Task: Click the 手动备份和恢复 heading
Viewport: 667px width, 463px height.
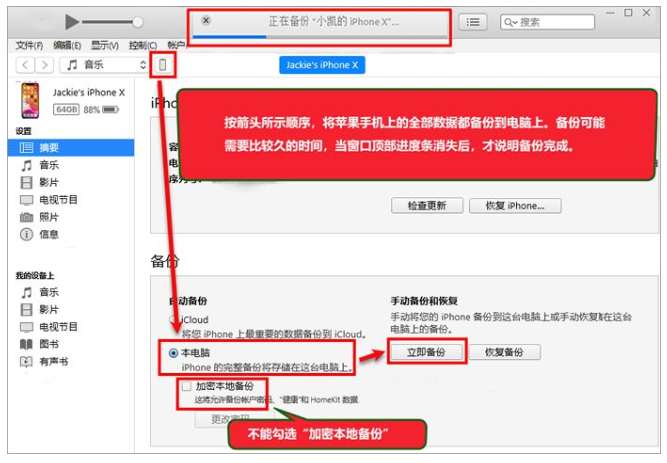Action: [x=424, y=301]
